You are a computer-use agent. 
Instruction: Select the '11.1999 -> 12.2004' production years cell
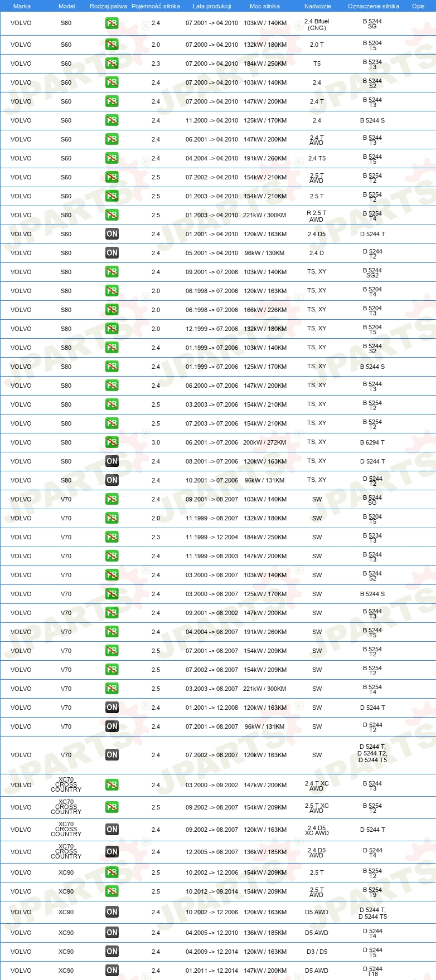(x=212, y=537)
